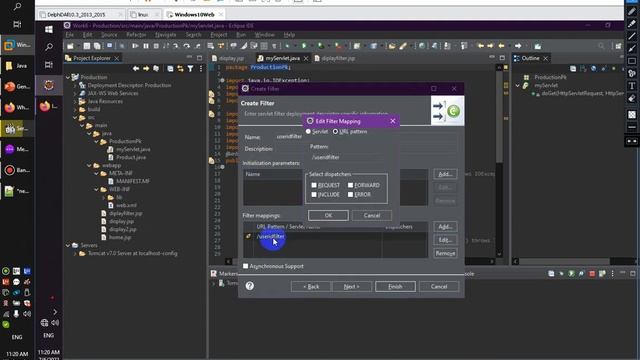Screen dimensions: 640x360
Task: Expand Java Resources node
Action: [x=75, y=101]
